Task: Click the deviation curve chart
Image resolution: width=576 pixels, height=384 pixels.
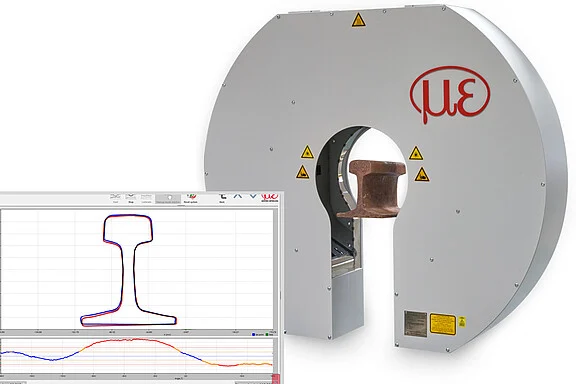Action: click(x=137, y=356)
